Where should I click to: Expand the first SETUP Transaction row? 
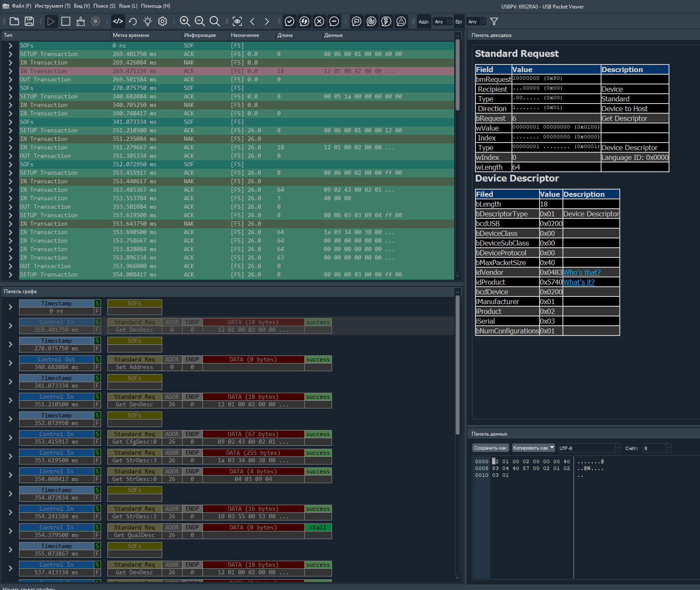coord(10,54)
